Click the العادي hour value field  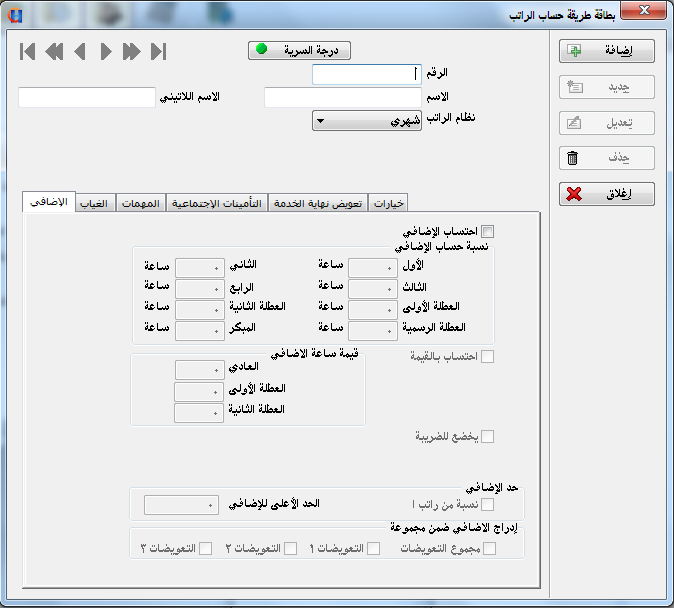click(200, 370)
